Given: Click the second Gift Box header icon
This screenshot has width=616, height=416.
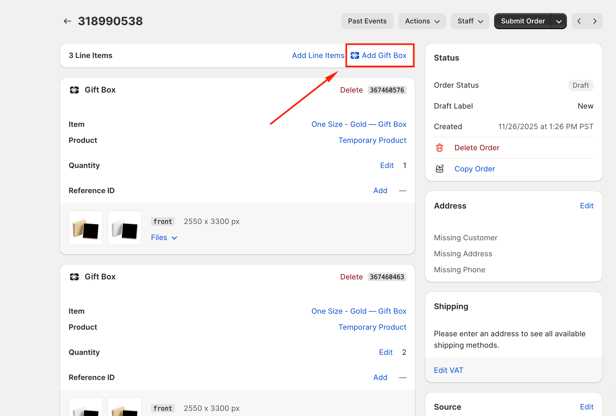Looking at the screenshot, I should pyautogui.click(x=74, y=277).
